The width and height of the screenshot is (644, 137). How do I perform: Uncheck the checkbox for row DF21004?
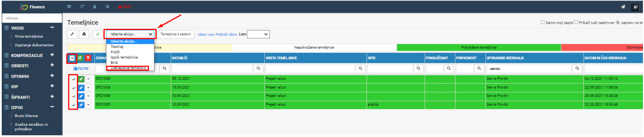coord(74,88)
